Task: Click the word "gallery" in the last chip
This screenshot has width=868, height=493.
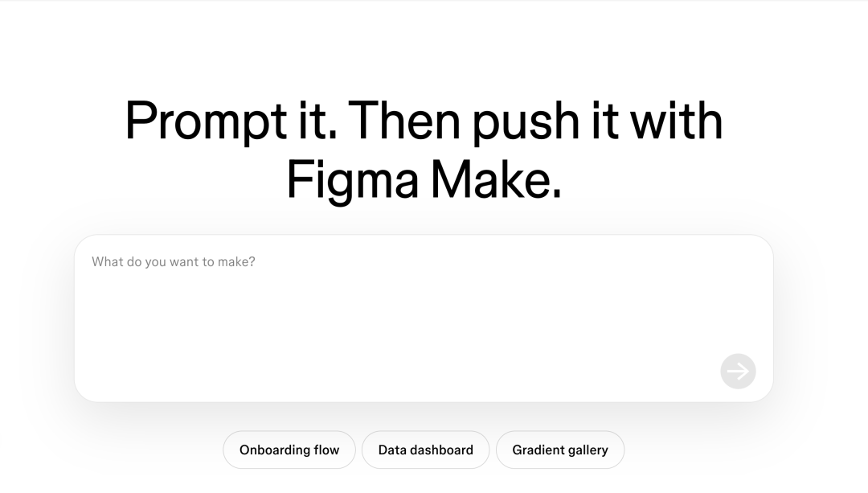Action: 588,450
